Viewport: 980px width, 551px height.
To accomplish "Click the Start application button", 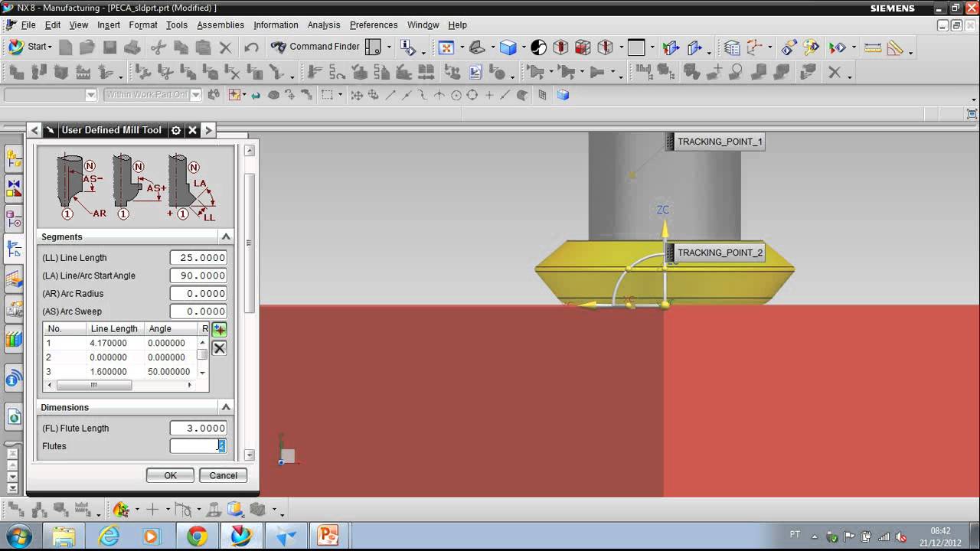I will click(30, 47).
